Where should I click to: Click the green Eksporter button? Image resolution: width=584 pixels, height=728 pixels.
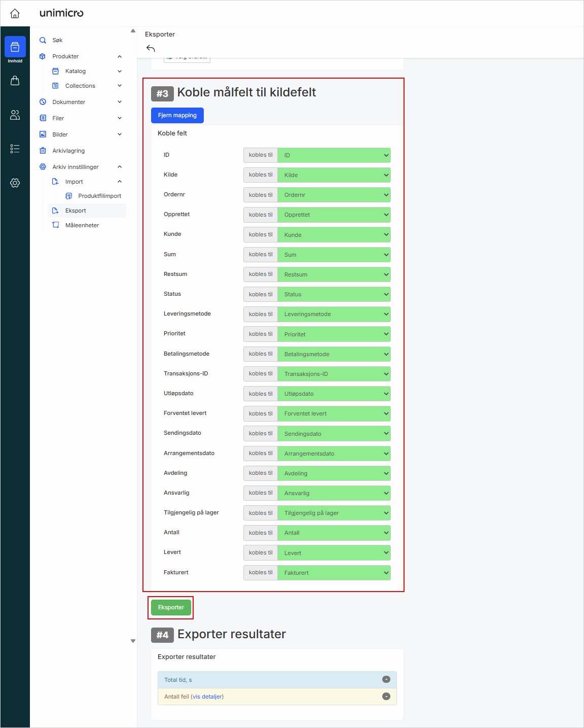pyautogui.click(x=171, y=607)
